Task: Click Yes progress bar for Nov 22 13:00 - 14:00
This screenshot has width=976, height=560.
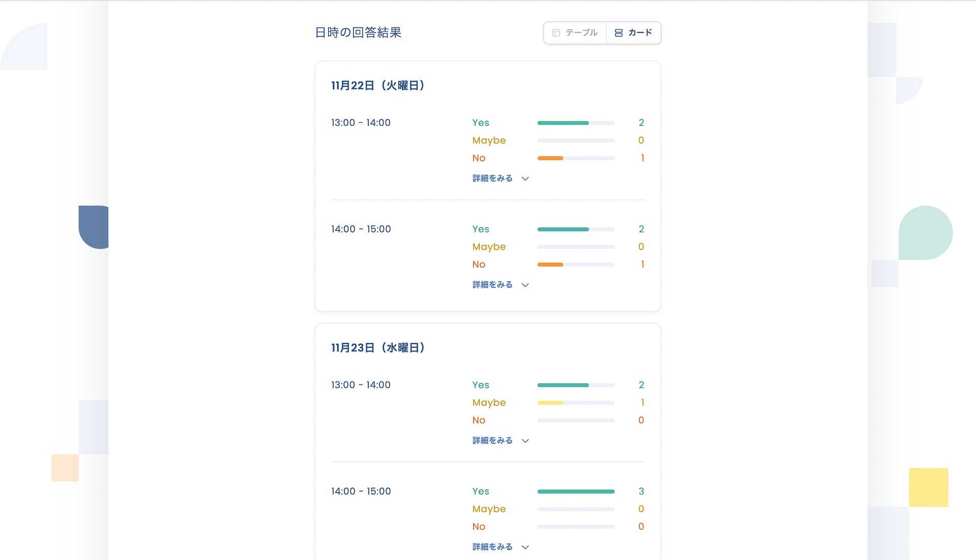Action: pyautogui.click(x=576, y=123)
